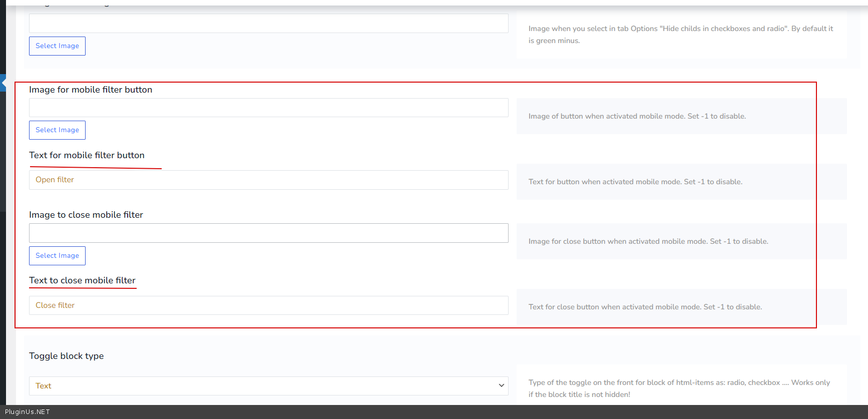Screen dimensions: 868x419
Task: Click the Image for mobile filter button label
Action: tap(91, 90)
